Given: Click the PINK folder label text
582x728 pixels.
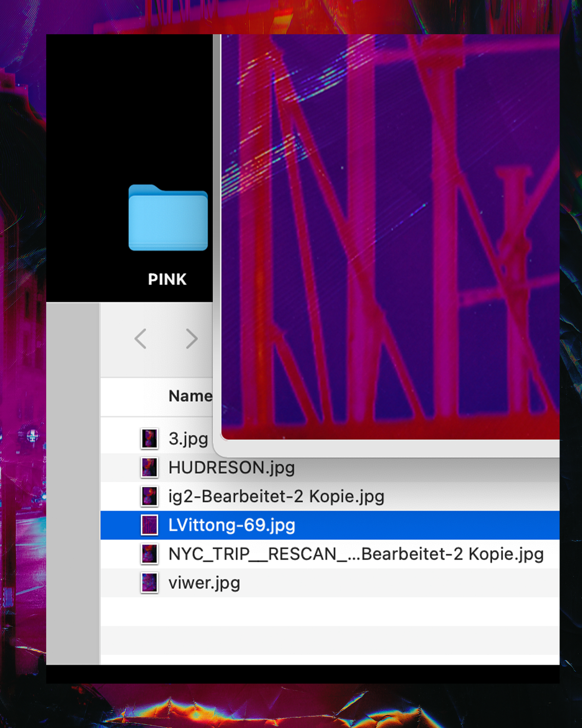Looking at the screenshot, I should pyautogui.click(x=167, y=279).
